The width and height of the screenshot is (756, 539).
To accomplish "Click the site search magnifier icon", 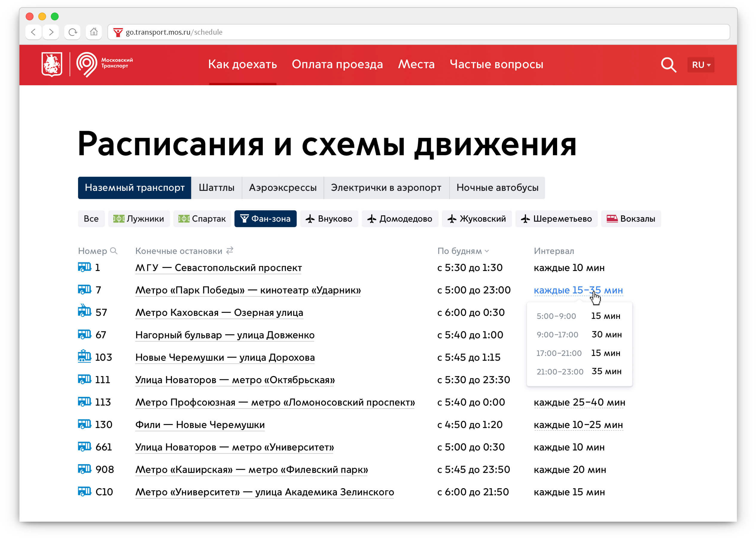I will click(x=668, y=65).
